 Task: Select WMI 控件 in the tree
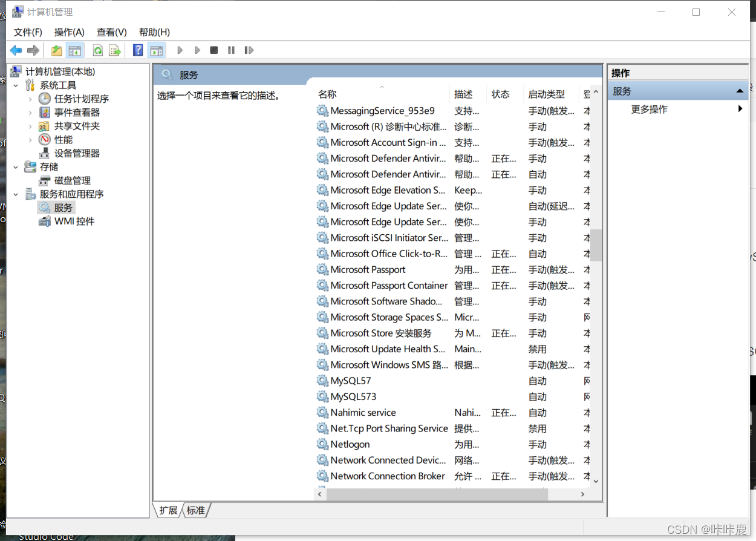click(x=74, y=221)
